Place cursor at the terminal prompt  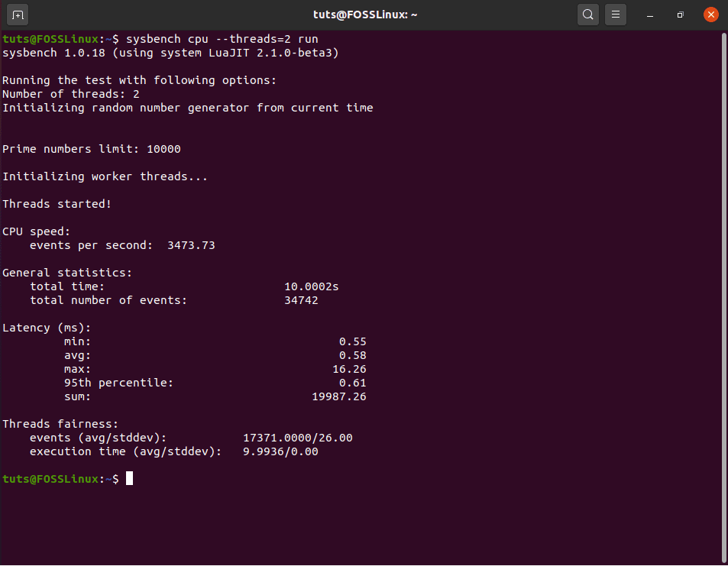[x=128, y=478]
